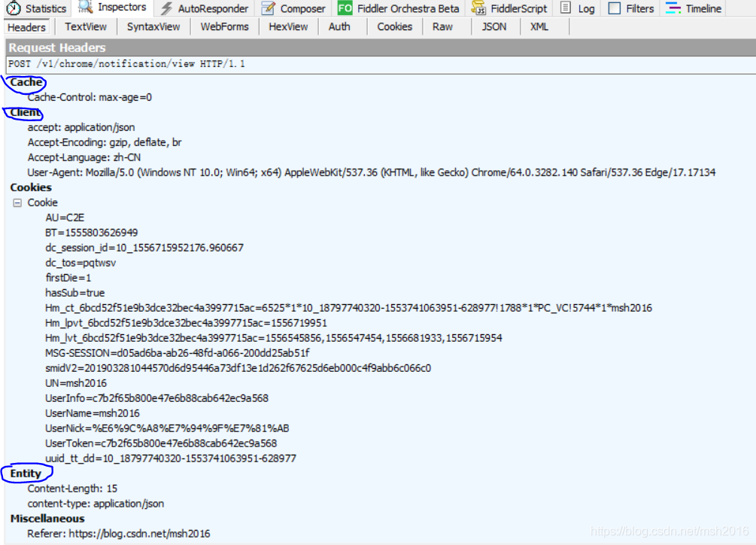Open the SyntaxView inspector tab
756x545 pixels.
point(153,27)
